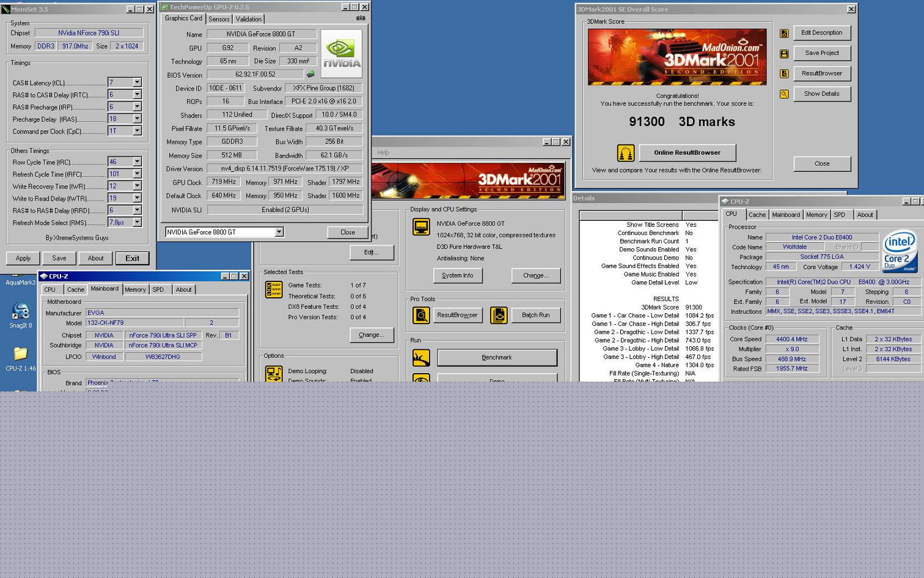Click Batch Run button in Pro Tools

[x=536, y=315]
